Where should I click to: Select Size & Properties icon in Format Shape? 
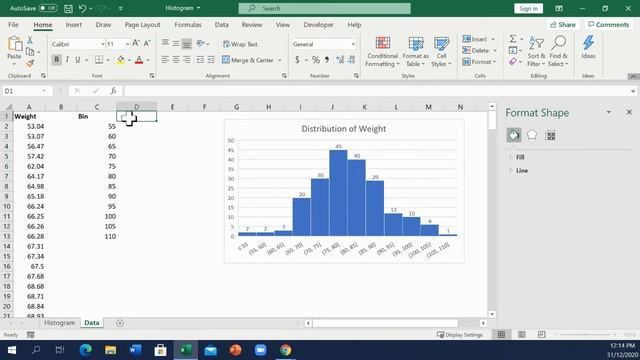tap(550, 135)
